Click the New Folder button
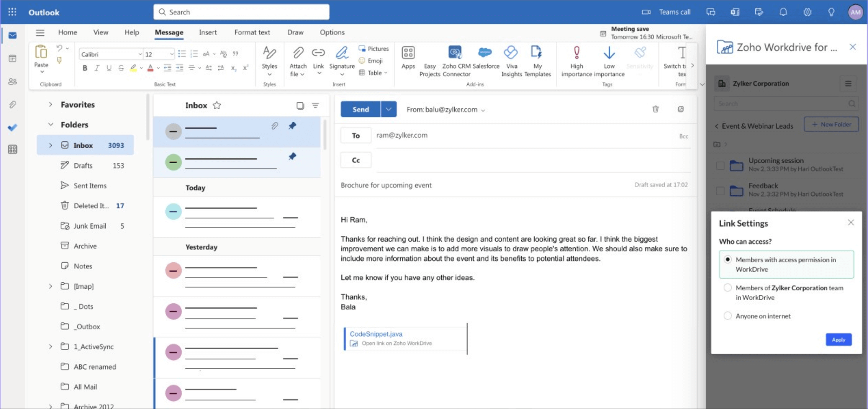 (x=831, y=124)
